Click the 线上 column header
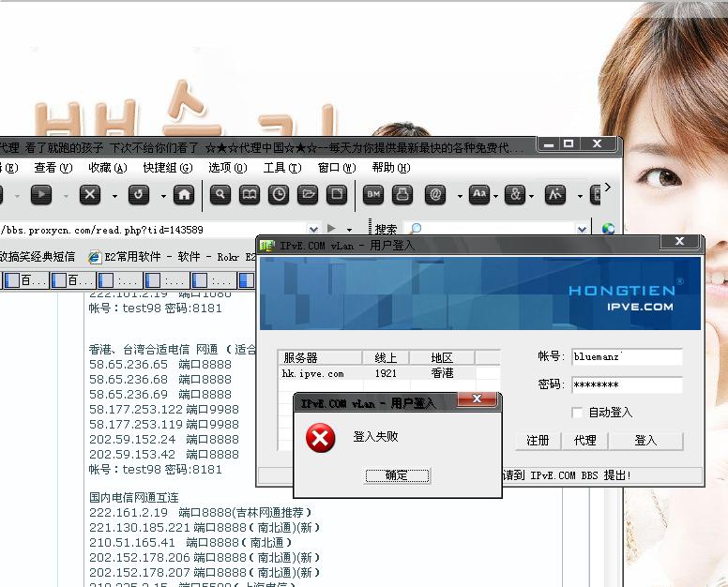 [x=386, y=358]
